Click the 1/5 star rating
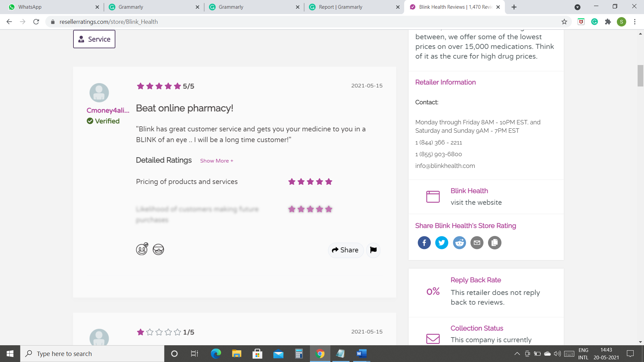The height and width of the screenshot is (362, 644). click(x=165, y=332)
